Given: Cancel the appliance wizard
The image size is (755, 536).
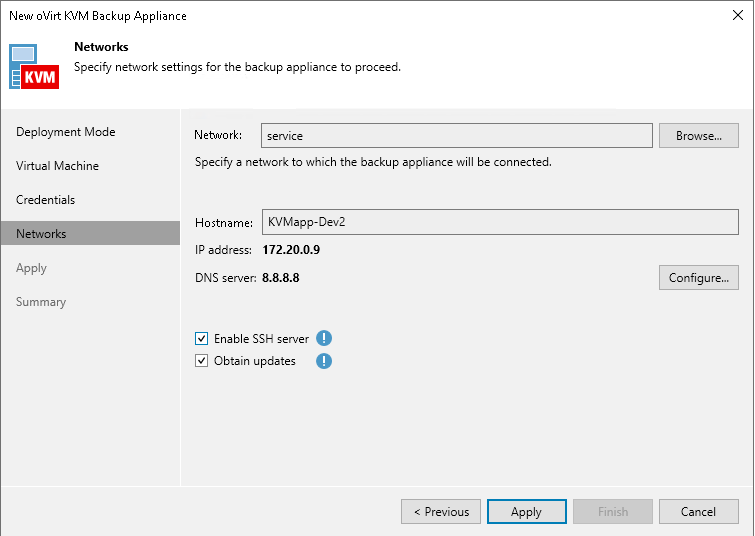Looking at the screenshot, I should [698, 512].
